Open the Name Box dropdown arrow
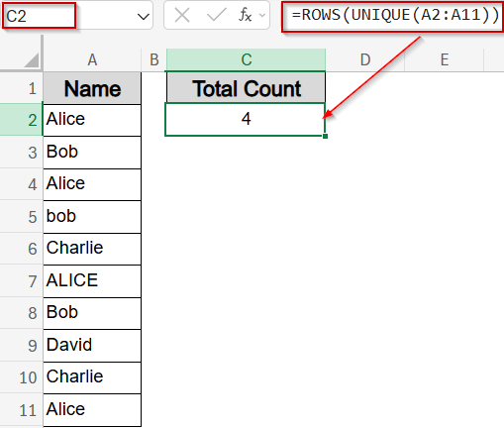This screenshot has height=428, width=504. coord(144,16)
